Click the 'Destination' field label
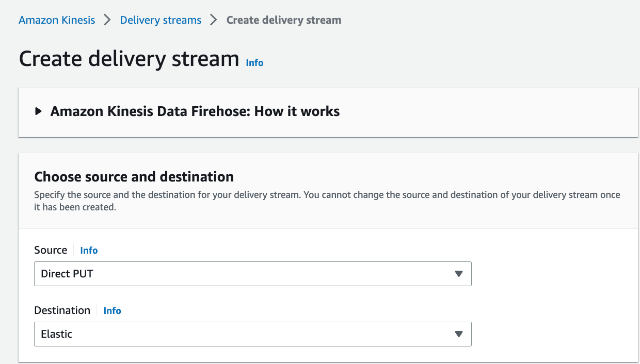This screenshot has width=640, height=364. click(62, 310)
